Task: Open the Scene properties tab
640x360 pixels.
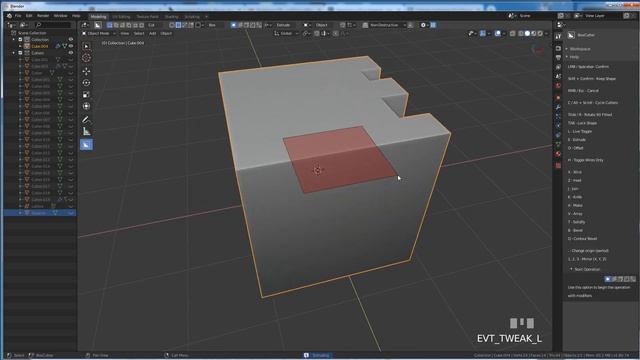Action: point(558,77)
